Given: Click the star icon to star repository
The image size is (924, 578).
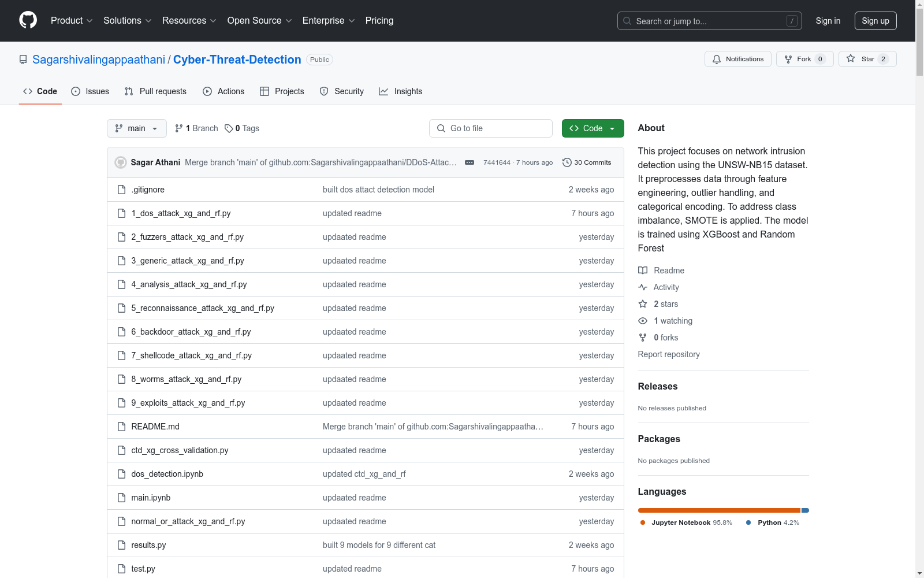Looking at the screenshot, I should [851, 58].
